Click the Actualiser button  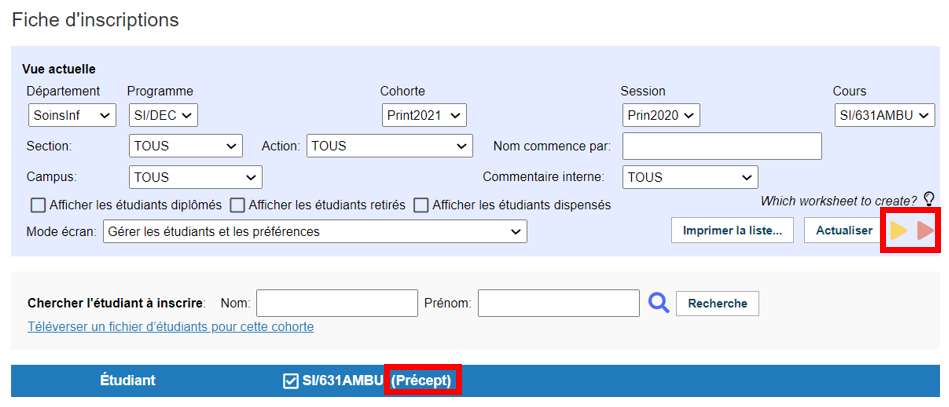844,231
